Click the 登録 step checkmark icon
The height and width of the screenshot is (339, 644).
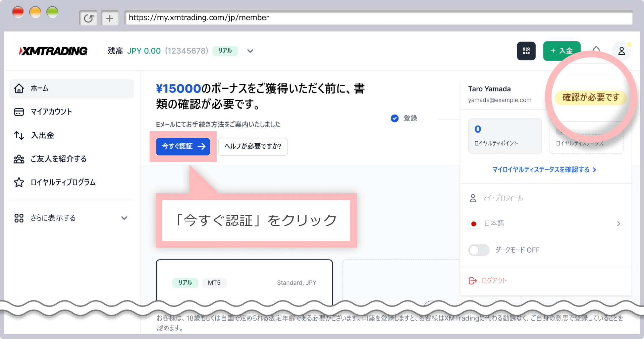tap(394, 118)
